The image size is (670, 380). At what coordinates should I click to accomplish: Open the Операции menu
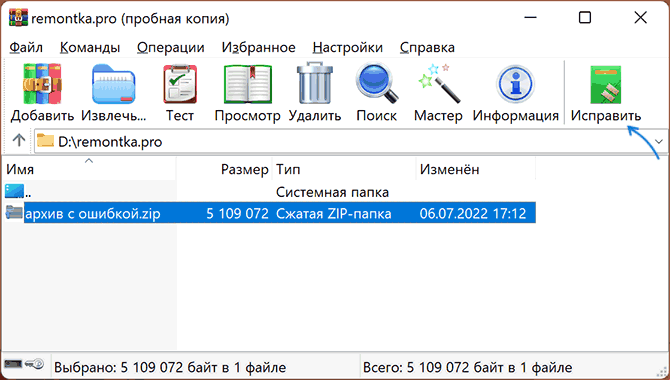tap(170, 47)
